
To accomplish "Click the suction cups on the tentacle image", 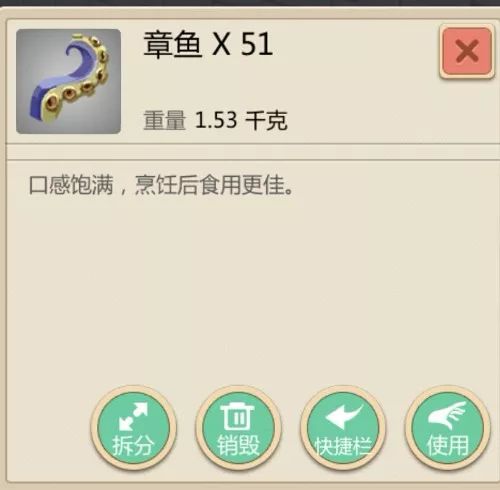I will pos(83,85).
